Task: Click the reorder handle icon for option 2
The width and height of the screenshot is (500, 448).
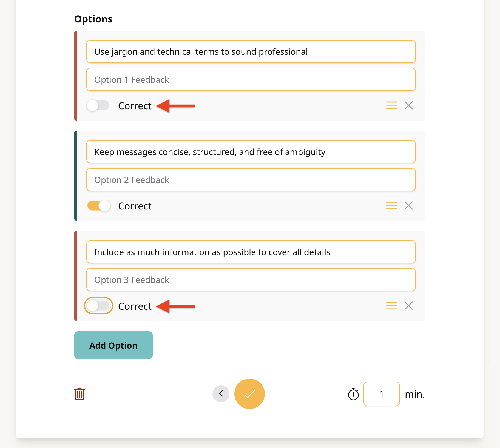Action: (x=391, y=205)
